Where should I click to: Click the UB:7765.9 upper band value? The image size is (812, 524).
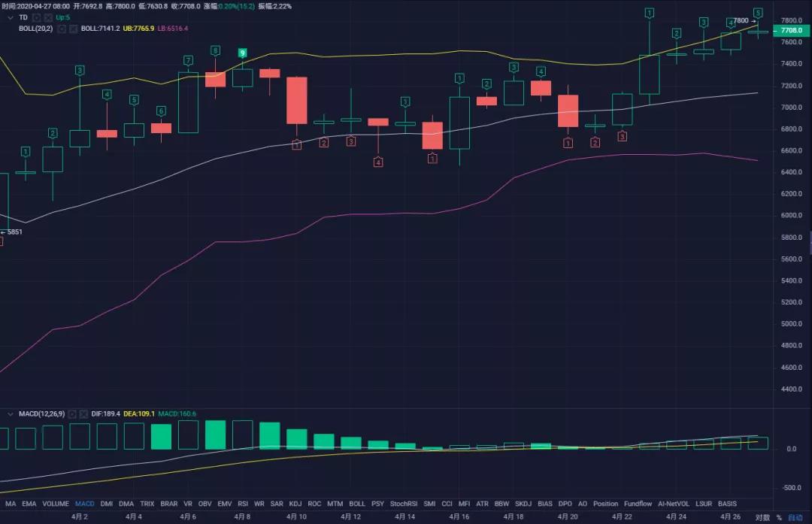pos(138,29)
